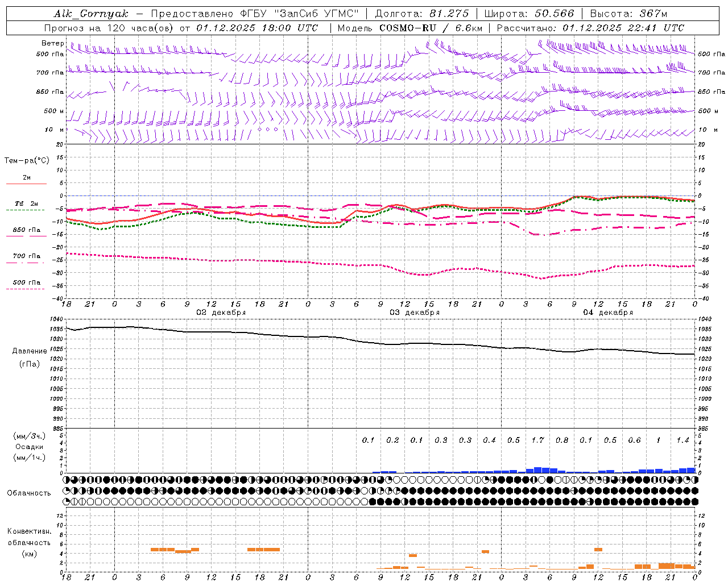
Task: Select the longitude text "Долгота: 81.275"
Action: coord(422,14)
